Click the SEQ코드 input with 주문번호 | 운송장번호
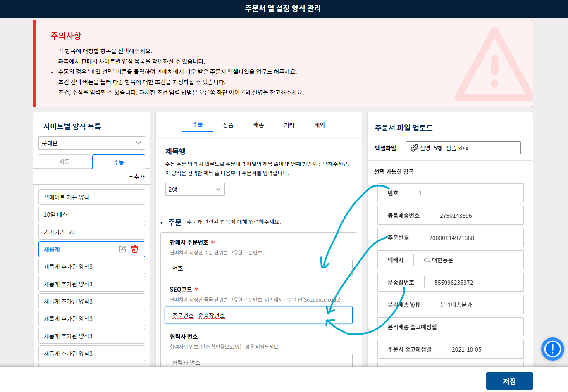The width and height of the screenshot is (568, 392). click(x=259, y=315)
